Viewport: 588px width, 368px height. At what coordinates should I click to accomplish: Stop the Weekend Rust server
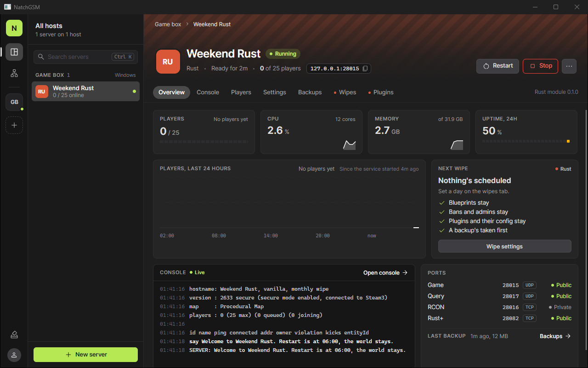[540, 66]
